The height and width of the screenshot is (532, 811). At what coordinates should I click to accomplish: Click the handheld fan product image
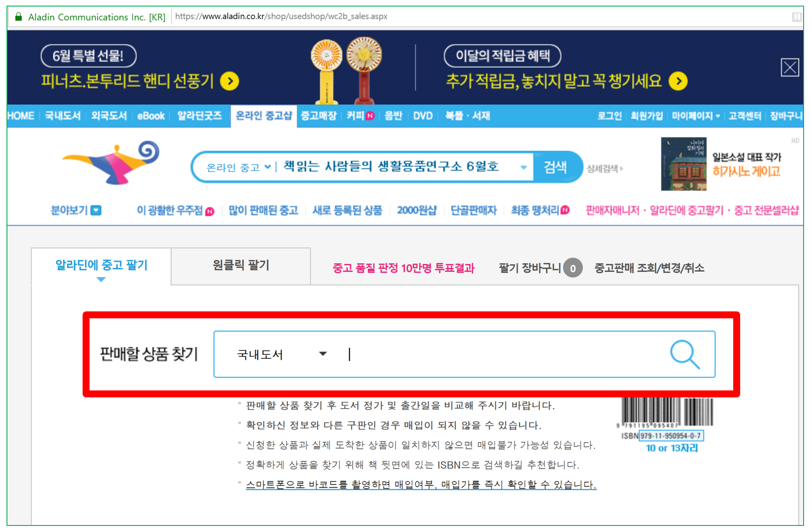(346, 70)
